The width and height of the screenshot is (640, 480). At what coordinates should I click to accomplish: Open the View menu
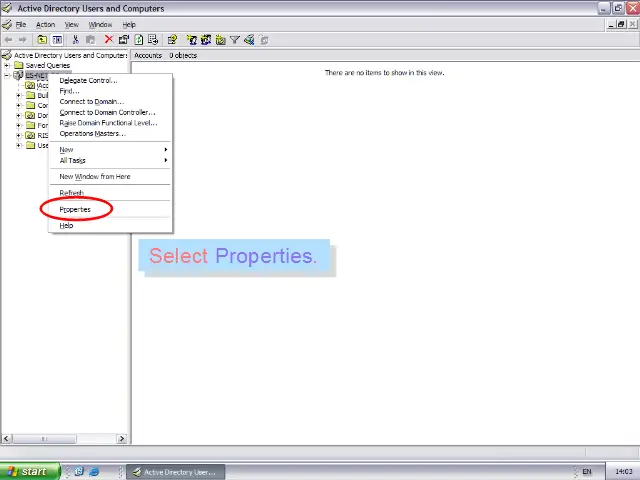71,24
